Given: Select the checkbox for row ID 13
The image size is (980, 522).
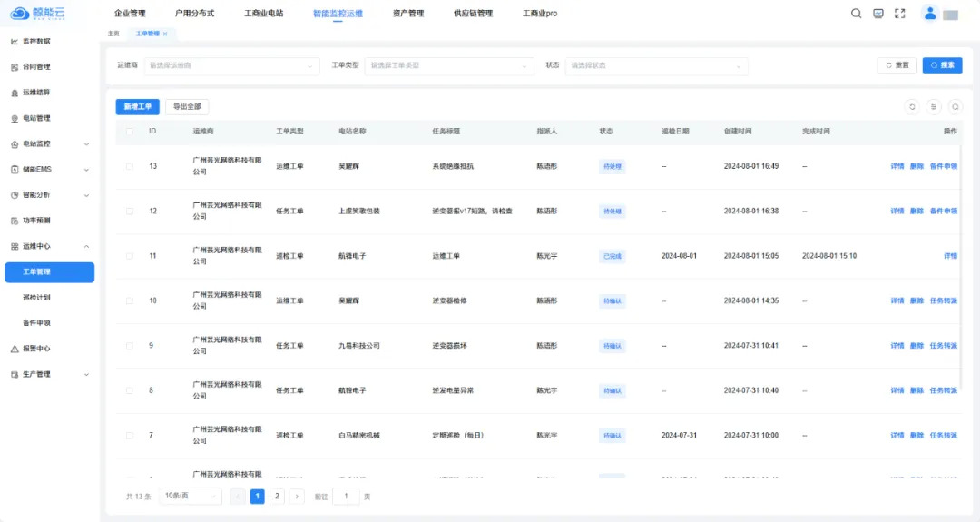Looking at the screenshot, I should [129, 167].
